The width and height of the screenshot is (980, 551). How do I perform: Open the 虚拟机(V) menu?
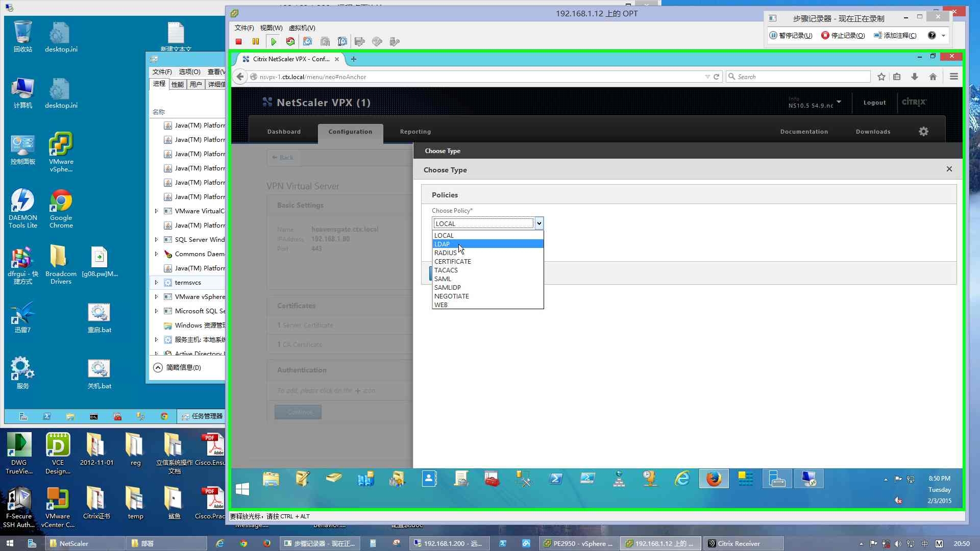tap(302, 28)
